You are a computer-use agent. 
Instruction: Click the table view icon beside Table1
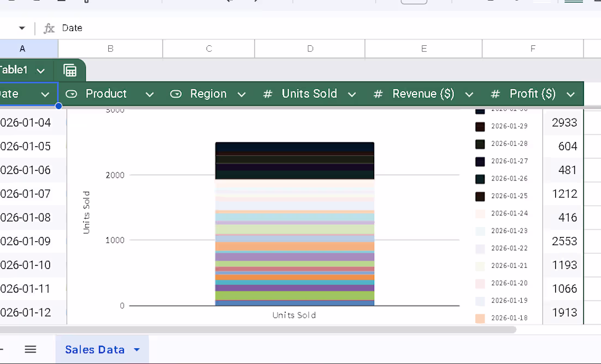click(70, 70)
